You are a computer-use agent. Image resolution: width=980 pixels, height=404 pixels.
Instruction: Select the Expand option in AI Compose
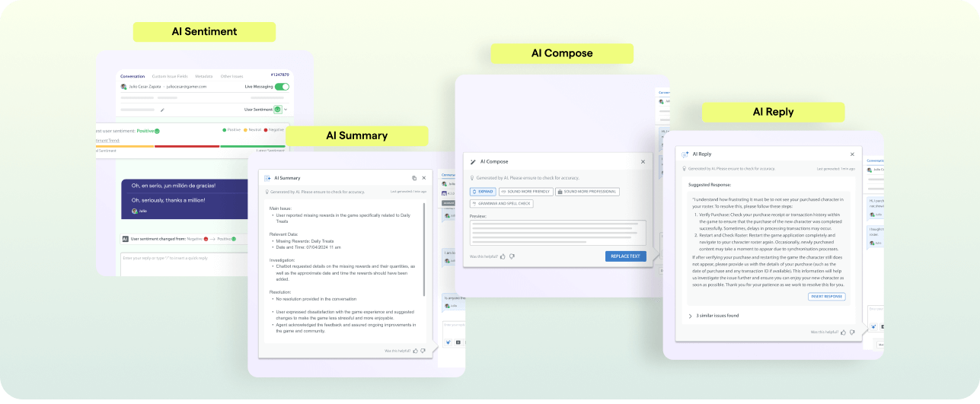tap(483, 192)
